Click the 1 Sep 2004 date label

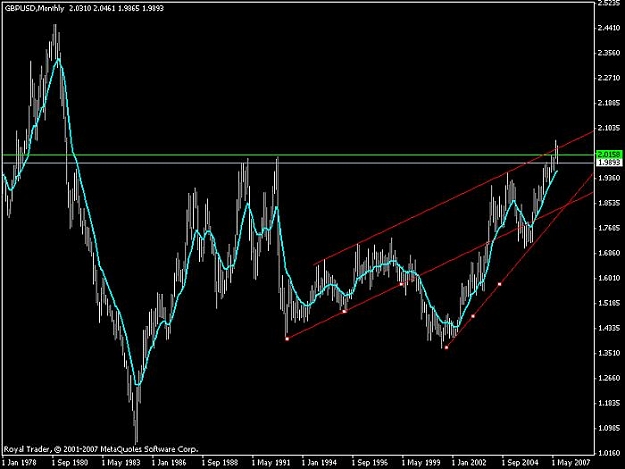520,463
